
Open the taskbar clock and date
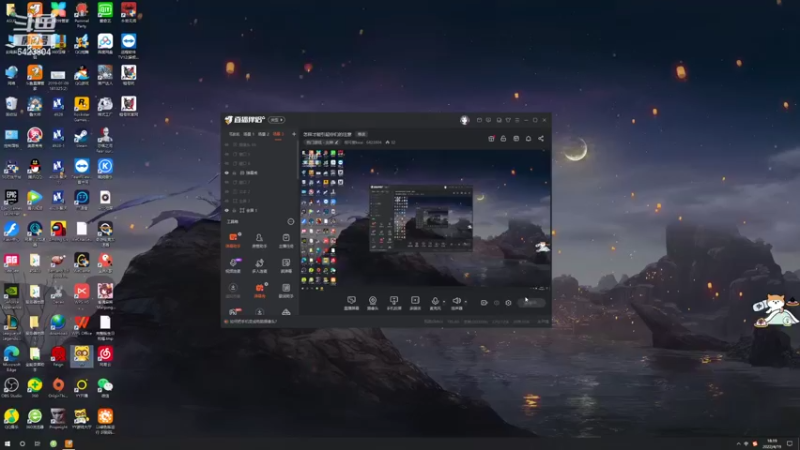click(772, 443)
